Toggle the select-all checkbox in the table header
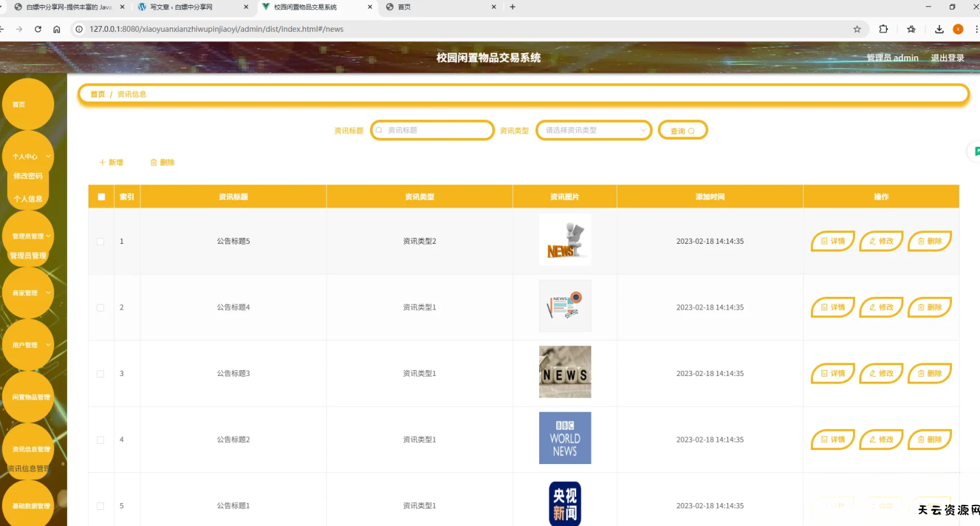Screen dimensions: 980x526 tap(101, 197)
